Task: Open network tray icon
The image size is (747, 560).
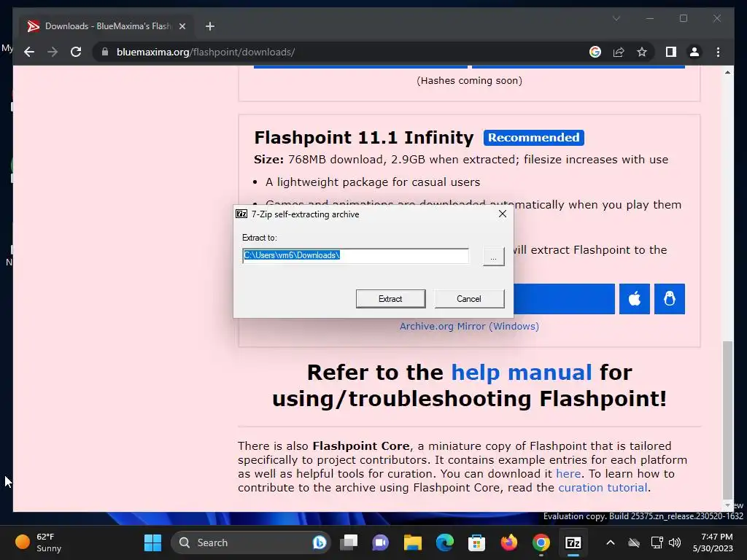Action: (657, 542)
